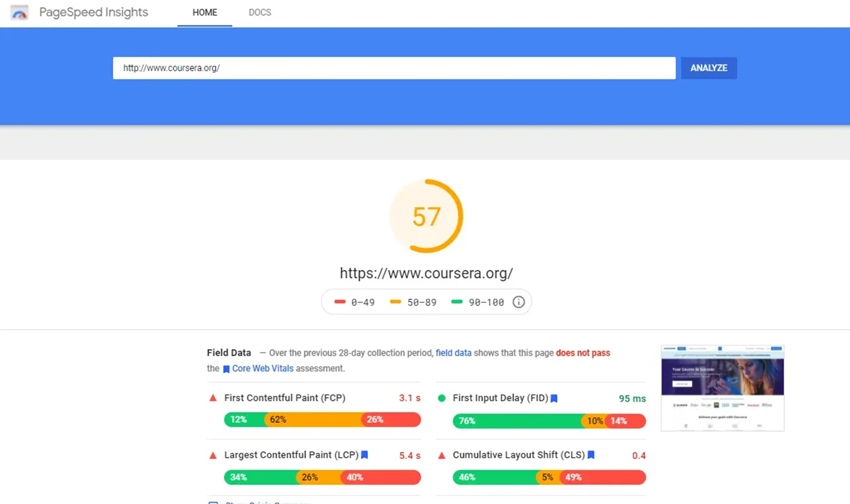Click the Cumulative Layout Shift (CLS) label

point(519,455)
